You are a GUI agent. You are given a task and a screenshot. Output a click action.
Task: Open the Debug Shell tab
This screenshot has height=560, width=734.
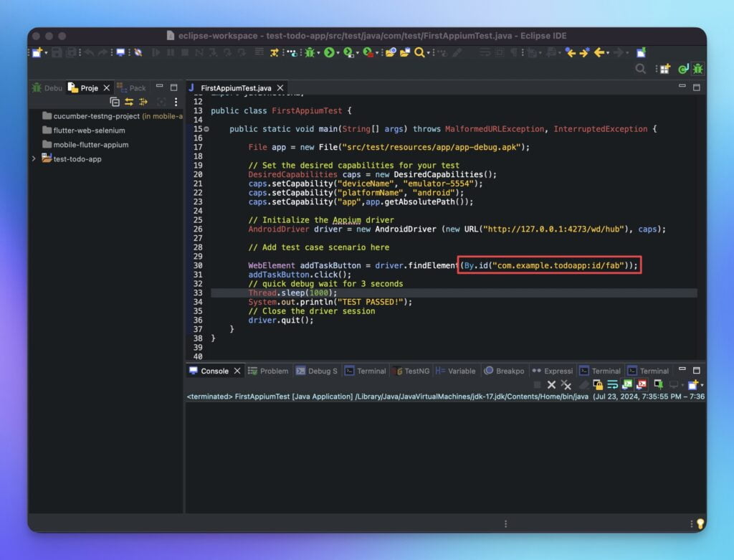pyautogui.click(x=316, y=371)
